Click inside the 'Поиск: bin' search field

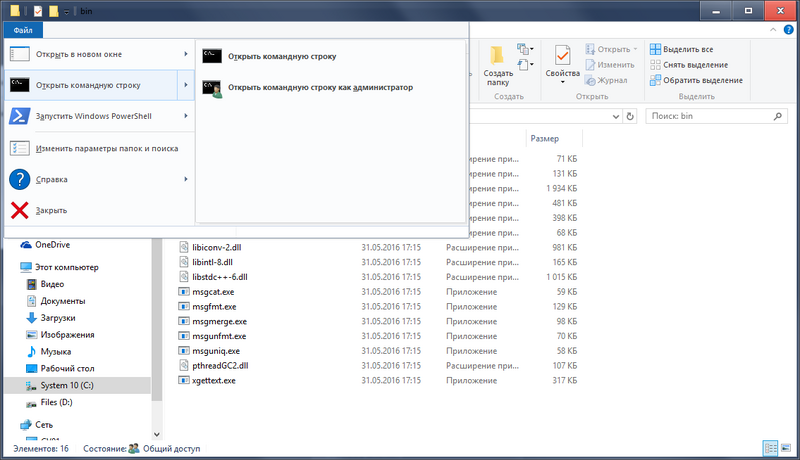(x=705, y=116)
